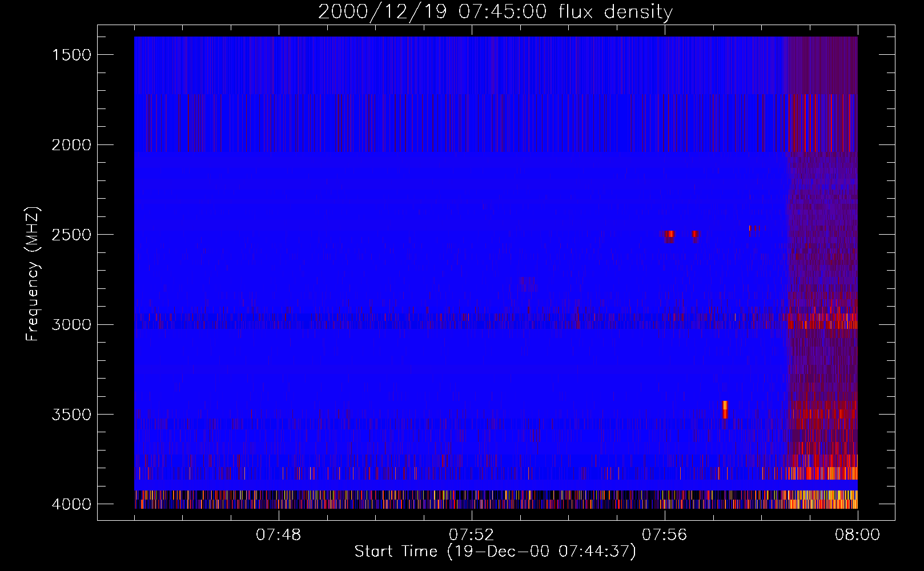Screen dimensions: 924x571
Task: Select the 3500 frequency tick label
Action: pyautogui.click(x=71, y=415)
